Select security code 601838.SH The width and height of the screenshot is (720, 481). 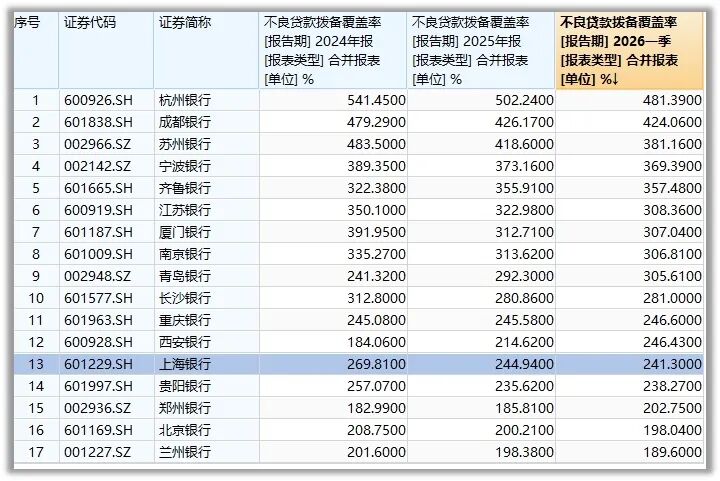click(98, 122)
